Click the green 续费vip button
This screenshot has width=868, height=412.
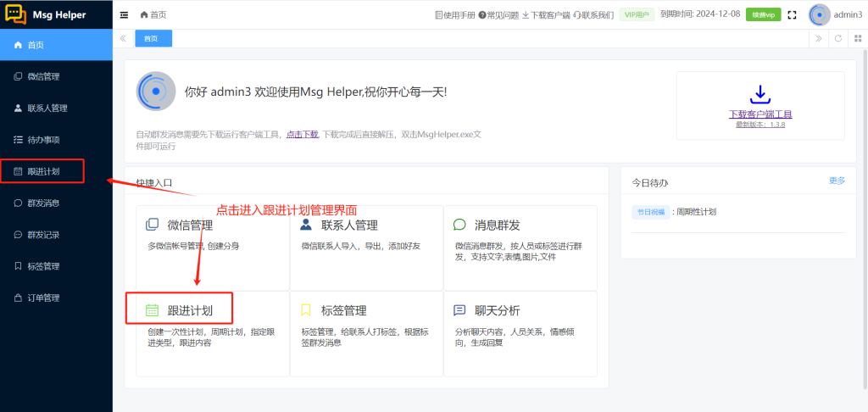click(763, 14)
